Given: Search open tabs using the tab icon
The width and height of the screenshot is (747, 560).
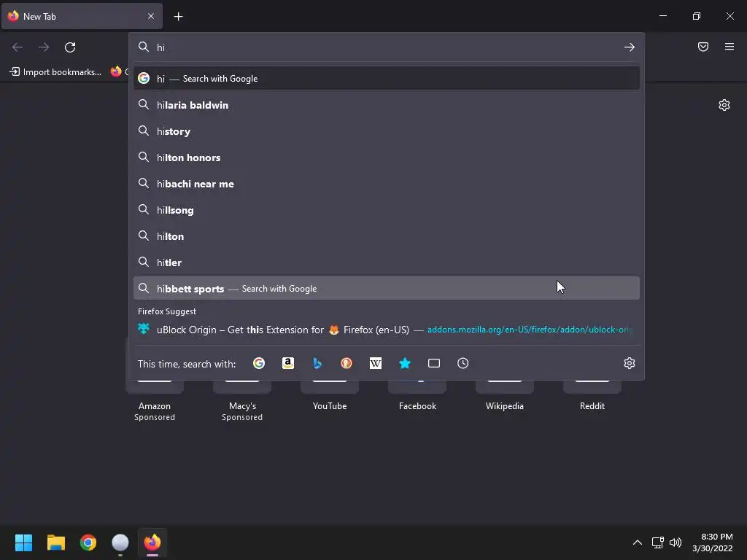Looking at the screenshot, I should 434,363.
